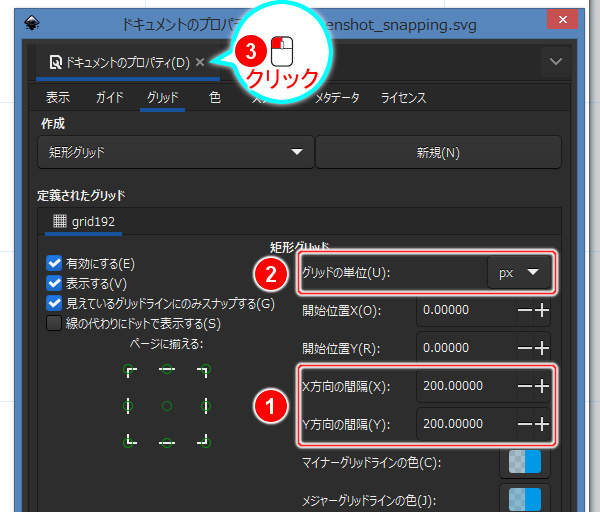This screenshot has height=512, width=600.
Task: Click the 定義されたグリッド heading text
Action: click(81, 196)
